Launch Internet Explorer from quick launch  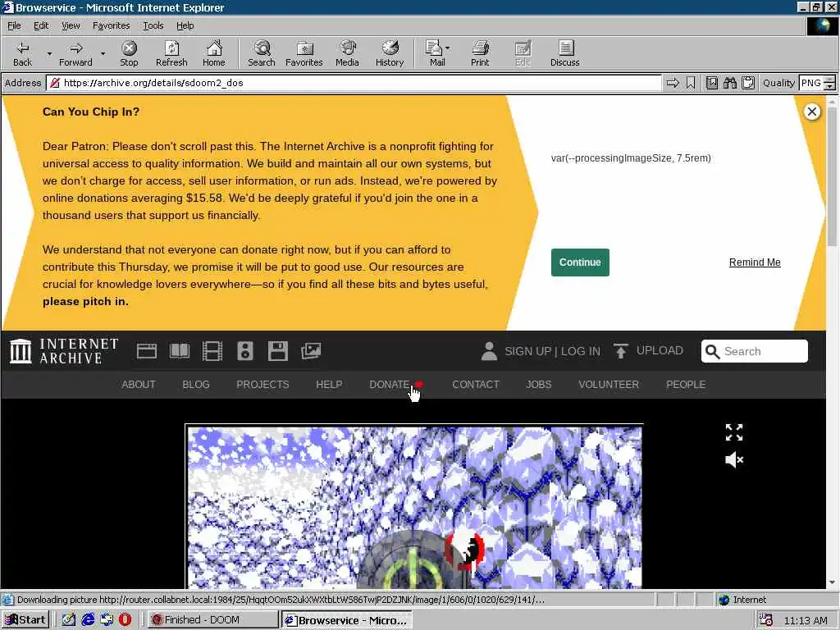pyautogui.click(x=87, y=620)
